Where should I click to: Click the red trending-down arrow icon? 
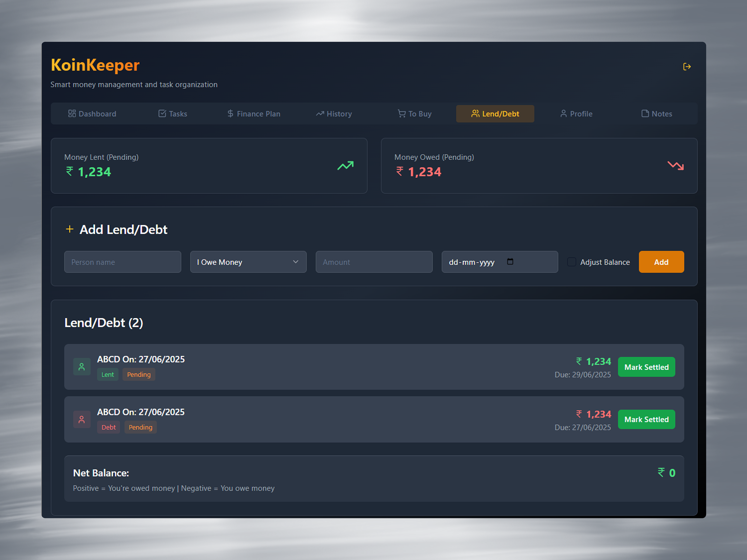point(675,166)
